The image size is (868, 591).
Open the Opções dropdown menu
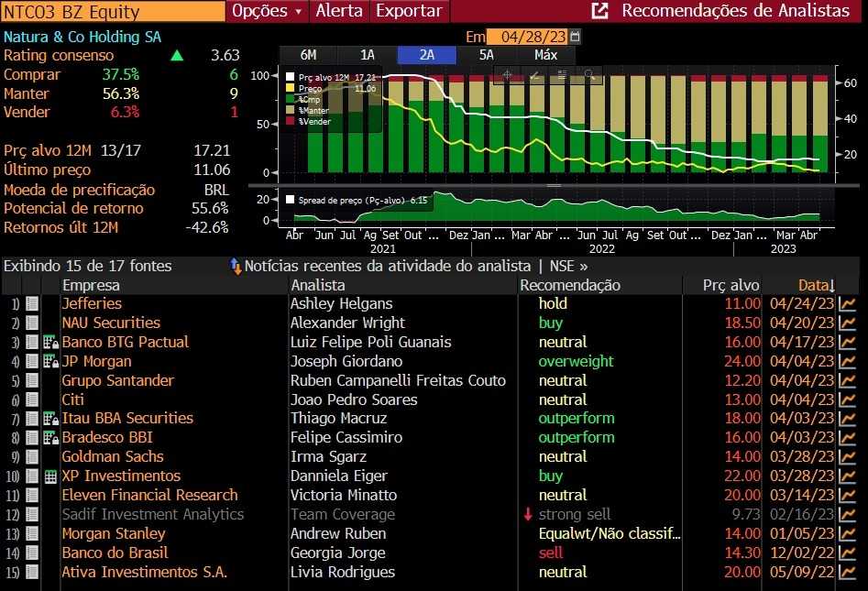pos(266,11)
